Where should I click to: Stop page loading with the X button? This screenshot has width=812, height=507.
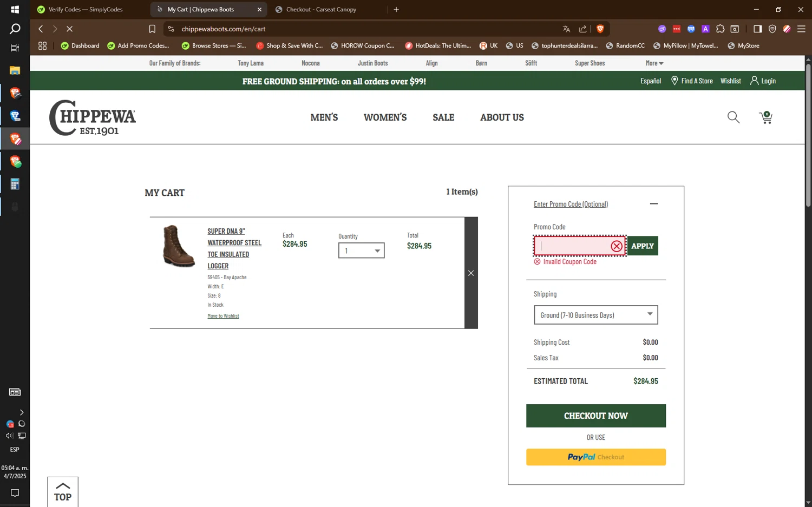(69, 29)
